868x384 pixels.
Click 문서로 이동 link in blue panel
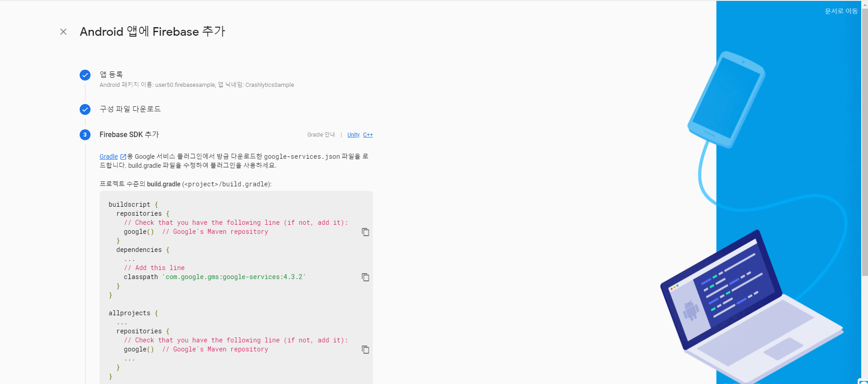click(841, 11)
